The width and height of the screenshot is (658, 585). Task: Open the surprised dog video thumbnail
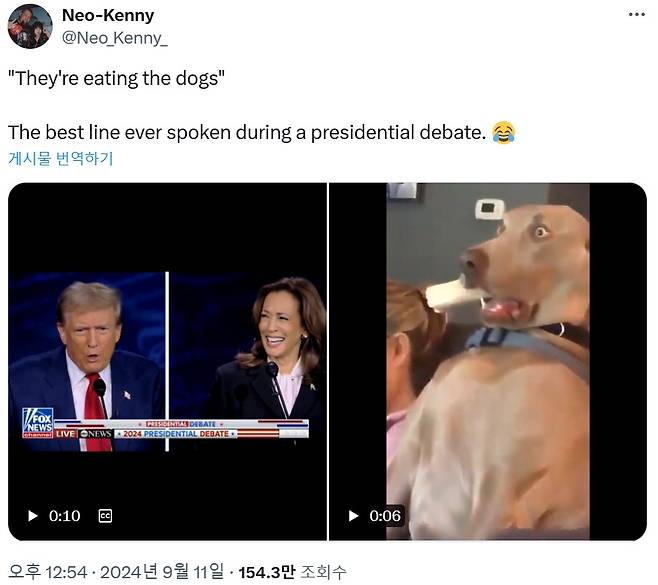488,361
